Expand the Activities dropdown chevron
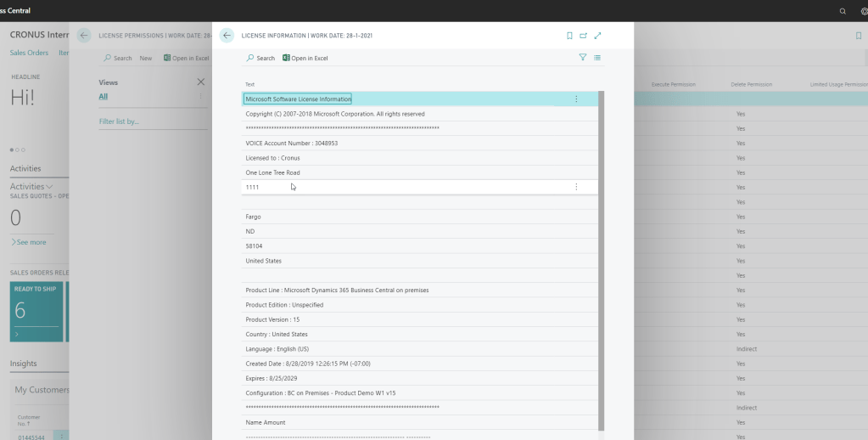 (49, 187)
